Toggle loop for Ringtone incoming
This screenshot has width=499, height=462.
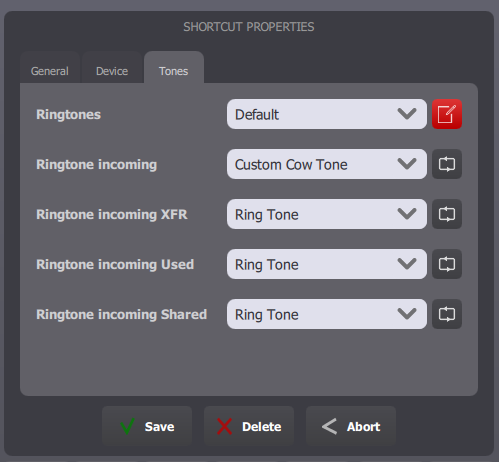(447, 164)
